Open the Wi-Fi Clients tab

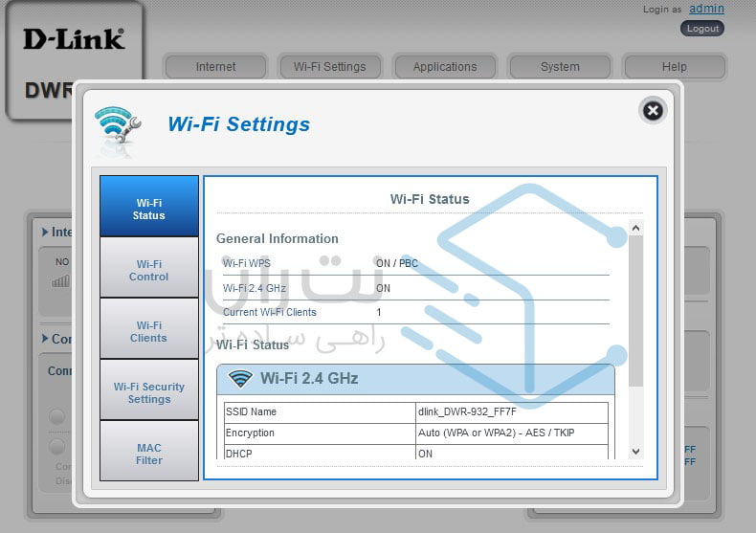(x=149, y=331)
